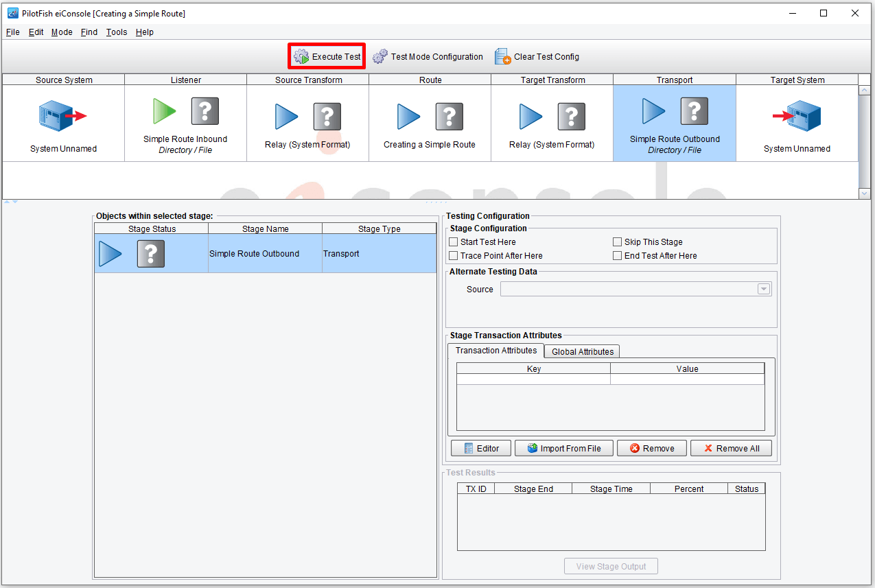Click question mark icon in Simple Route Outbound row
The width and height of the screenshot is (875, 588).
click(x=151, y=254)
